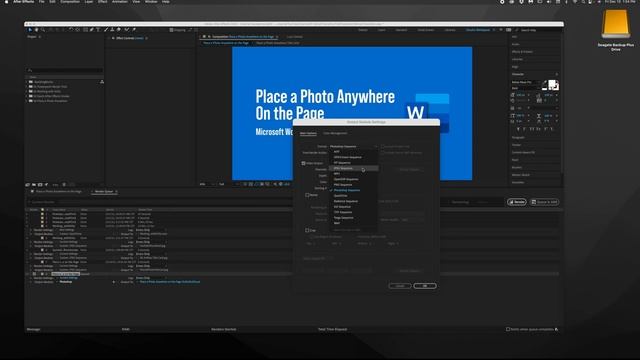Choose AIFF in the Format list
This screenshot has height=360, width=640.
pos(353,151)
